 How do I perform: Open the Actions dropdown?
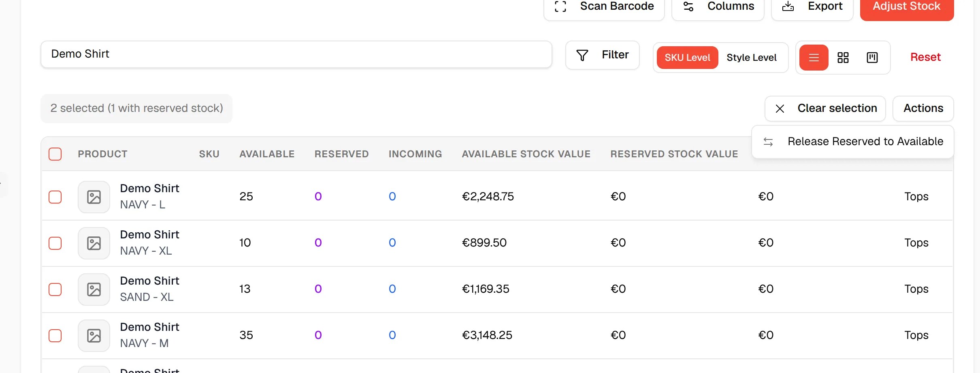[x=923, y=109]
